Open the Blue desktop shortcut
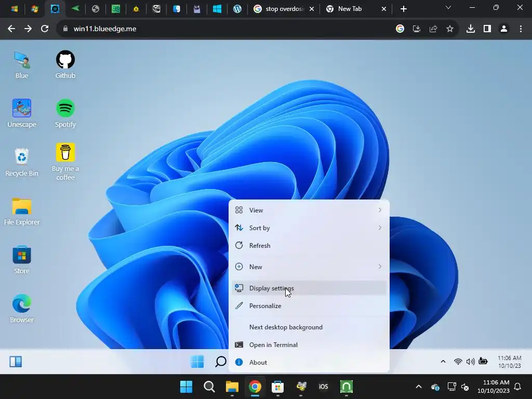 tap(22, 65)
